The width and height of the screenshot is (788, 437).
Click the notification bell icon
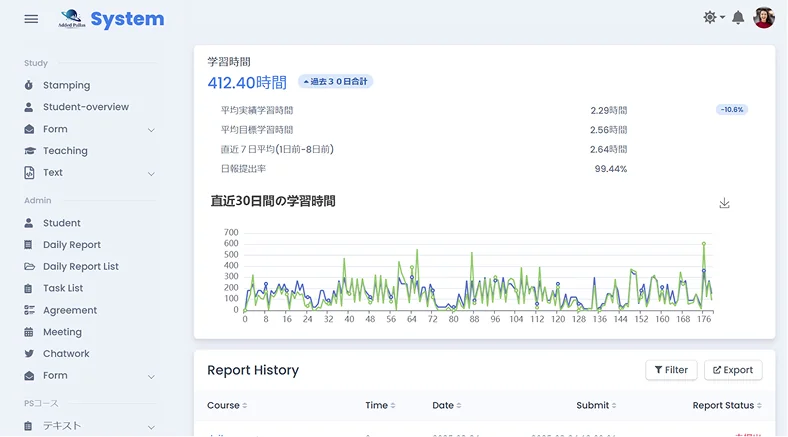(738, 18)
